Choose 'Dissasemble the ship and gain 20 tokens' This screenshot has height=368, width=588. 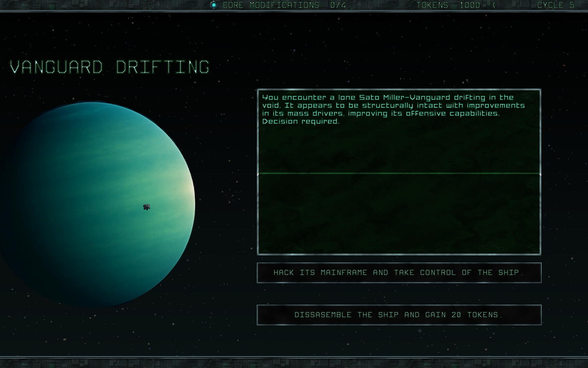pos(399,315)
